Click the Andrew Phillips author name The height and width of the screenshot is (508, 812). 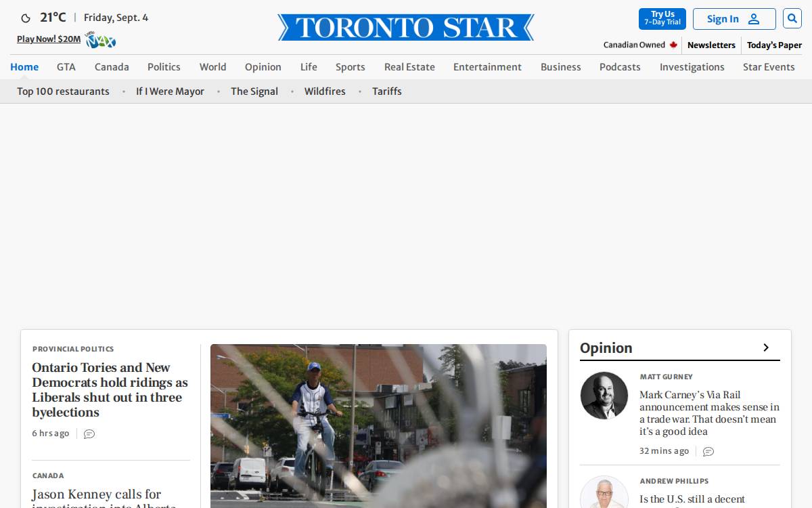(x=674, y=481)
